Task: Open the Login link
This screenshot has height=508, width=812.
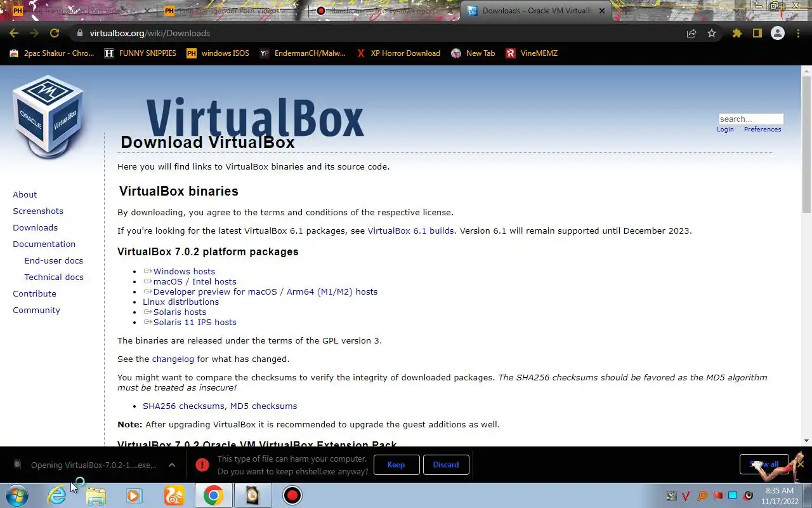Action: [x=725, y=130]
